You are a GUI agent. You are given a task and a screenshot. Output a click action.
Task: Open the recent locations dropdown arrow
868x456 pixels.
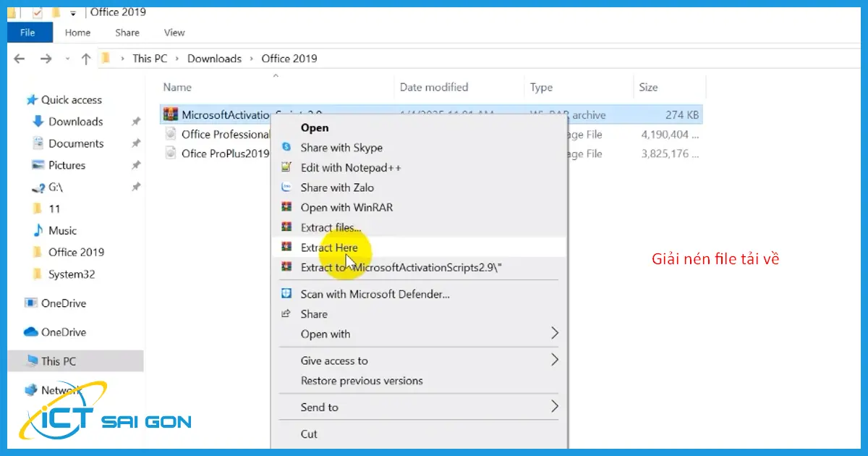68,59
